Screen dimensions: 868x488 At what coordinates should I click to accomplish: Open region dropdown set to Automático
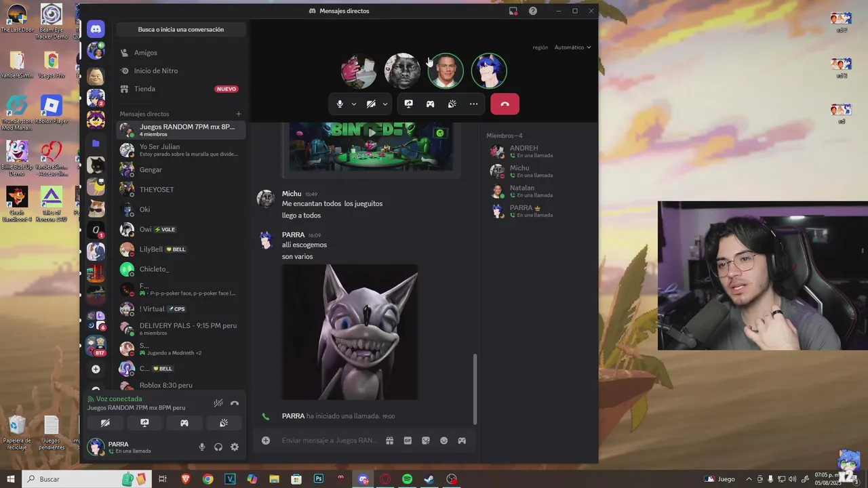tap(572, 47)
